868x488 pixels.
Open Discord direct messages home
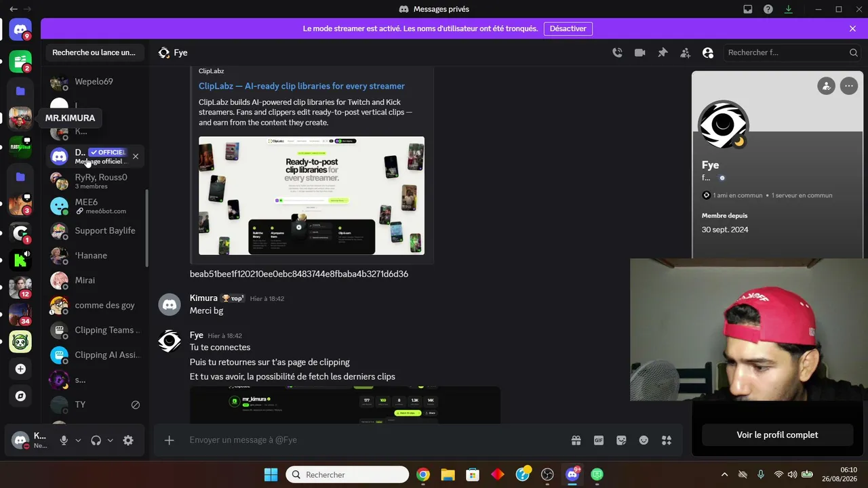pyautogui.click(x=20, y=30)
